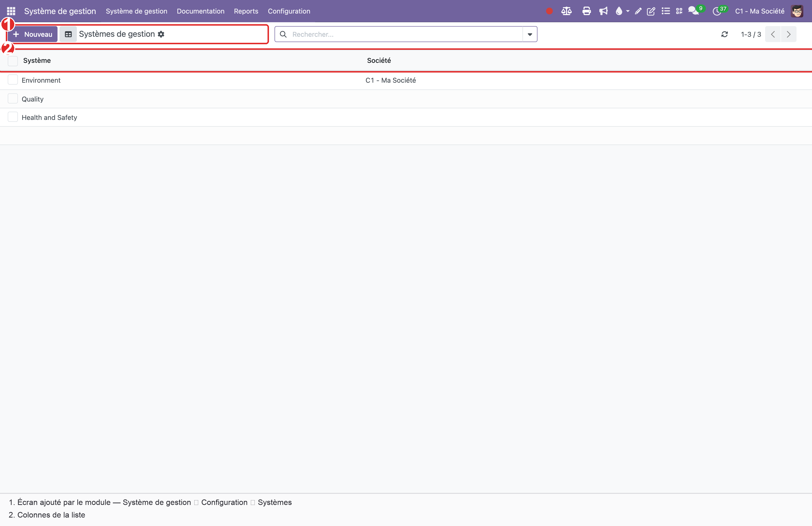Click the QR code icon

(679, 11)
